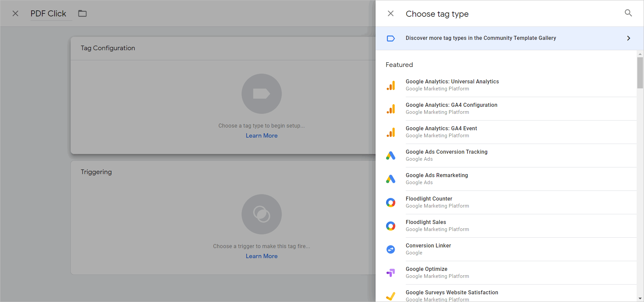Click the folder icon beside PDF Click

[82, 13]
